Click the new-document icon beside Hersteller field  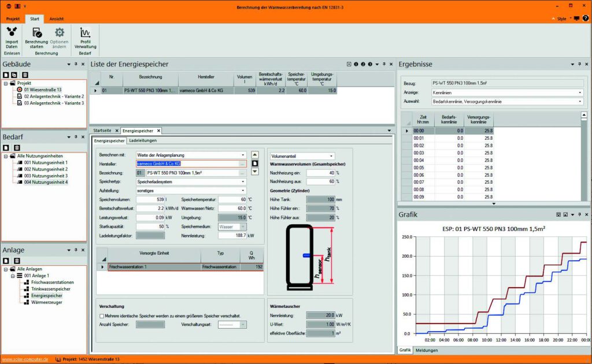(255, 164)
